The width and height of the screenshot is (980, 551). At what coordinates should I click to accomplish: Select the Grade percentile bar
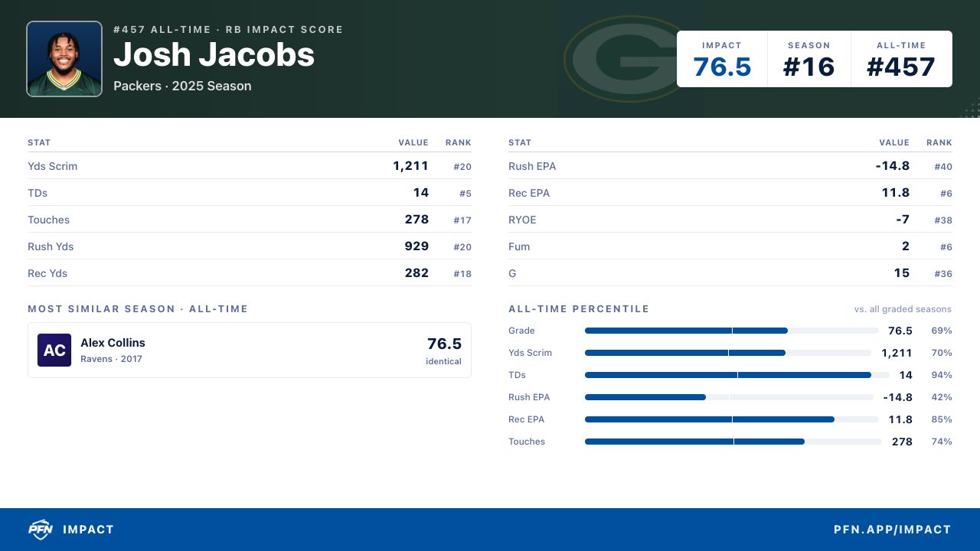(x=732, y=331)
